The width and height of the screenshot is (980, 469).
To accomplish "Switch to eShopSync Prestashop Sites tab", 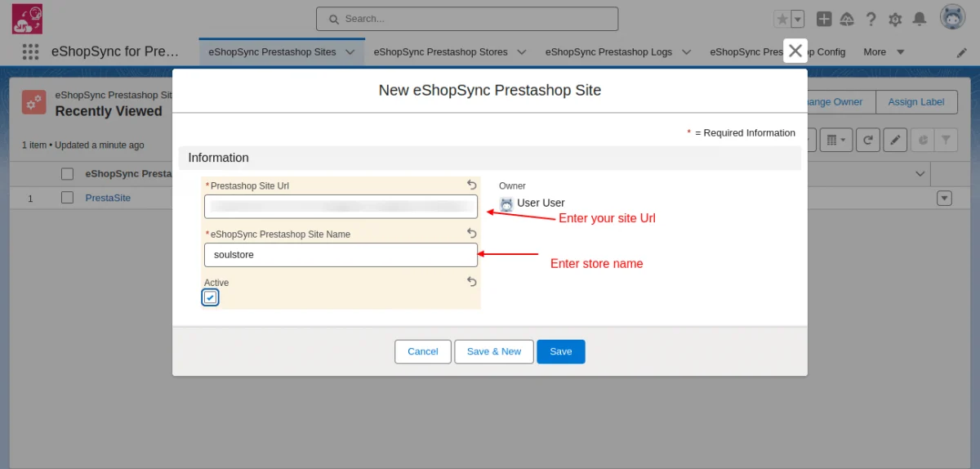I will click(x=272, y=51).
